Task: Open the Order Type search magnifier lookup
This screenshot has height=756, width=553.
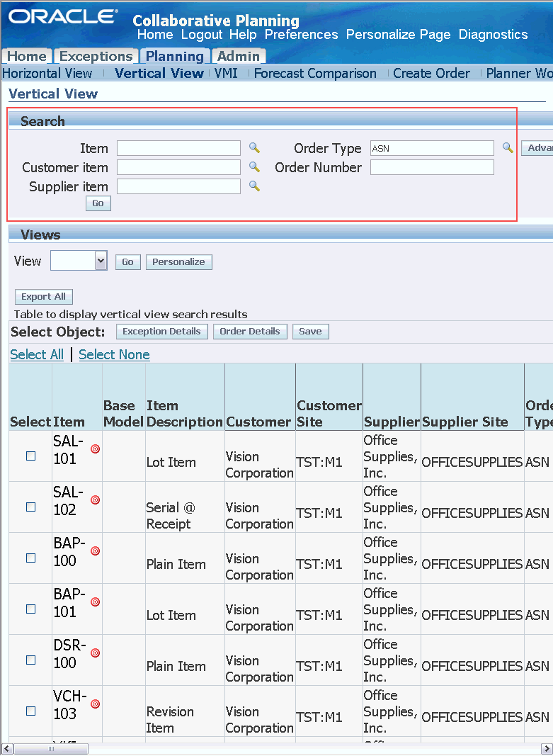Action: pyautogui.click(x=508, y=148)
